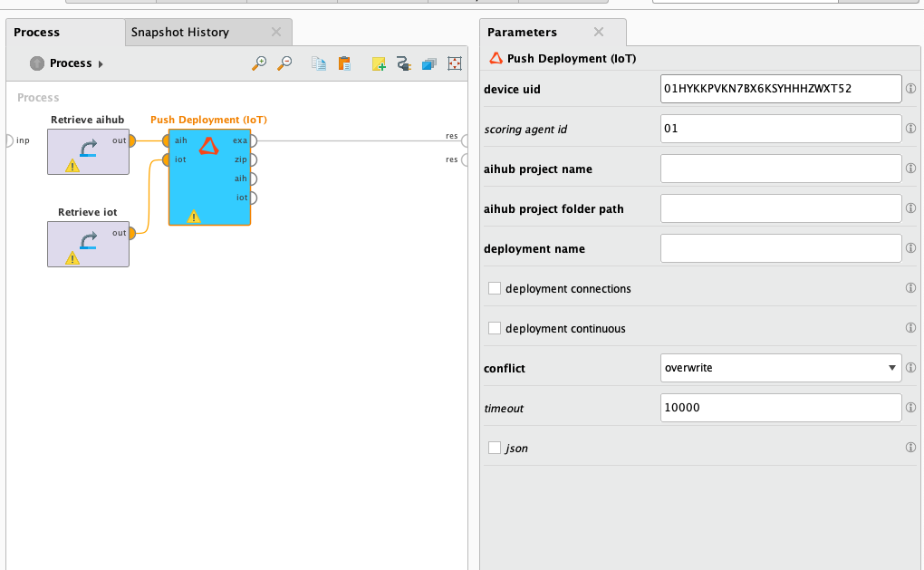This screenshot has height=570, width=924.
Task: Click the copy icon in process toolbar
Action: tap(318, 63)
